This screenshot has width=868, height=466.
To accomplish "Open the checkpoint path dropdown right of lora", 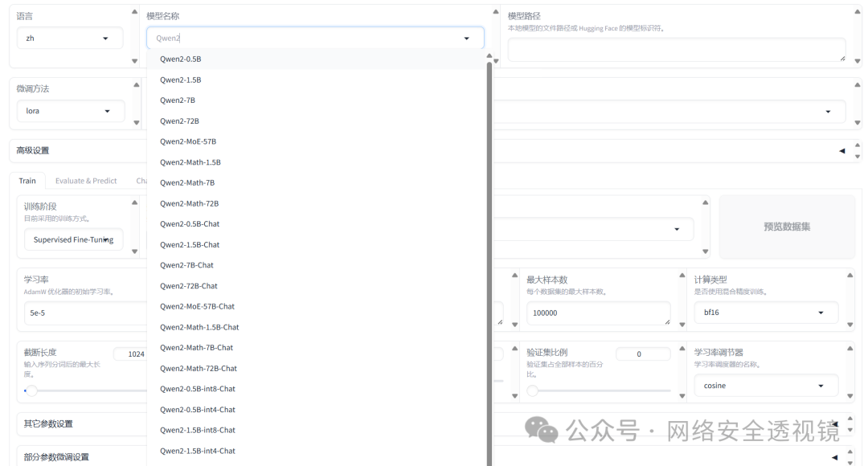I will coord(669,111).
